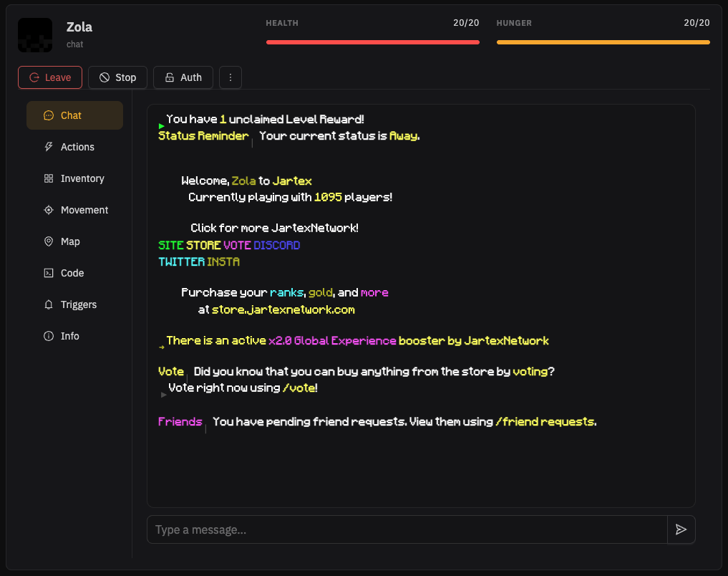728x576 pixels.
Task: Click the /vote! command text
Action: pyautogui.click(x=300, y=388)
